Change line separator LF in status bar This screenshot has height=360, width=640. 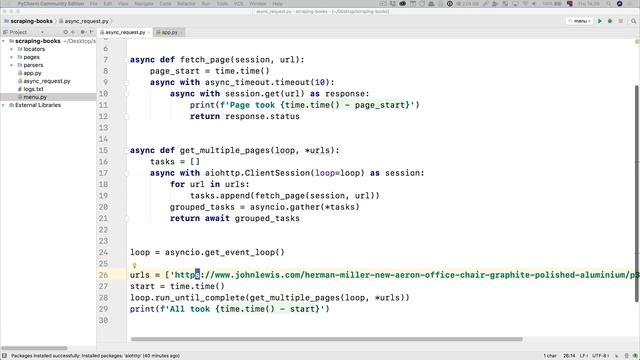(583, 356)
